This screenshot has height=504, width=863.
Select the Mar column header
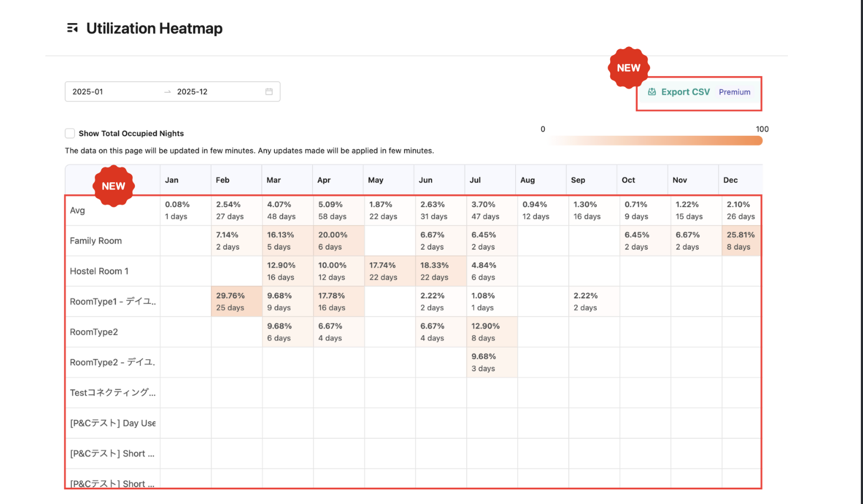coord(287,180)
